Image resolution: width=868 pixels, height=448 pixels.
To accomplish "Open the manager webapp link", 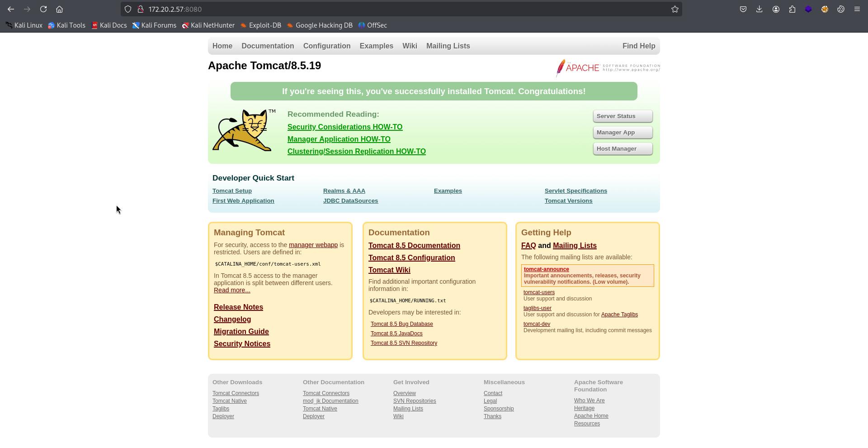I will (313, 245).
